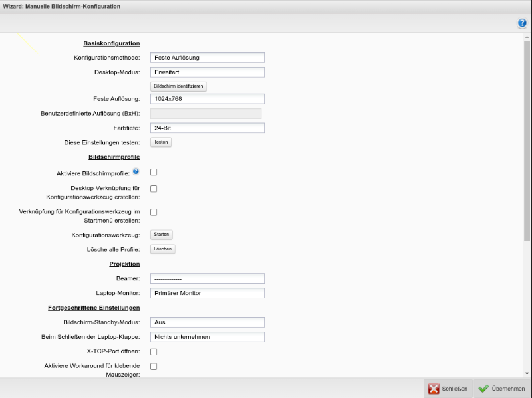Click the Schließen button with red X

click(x=448, y=389)
